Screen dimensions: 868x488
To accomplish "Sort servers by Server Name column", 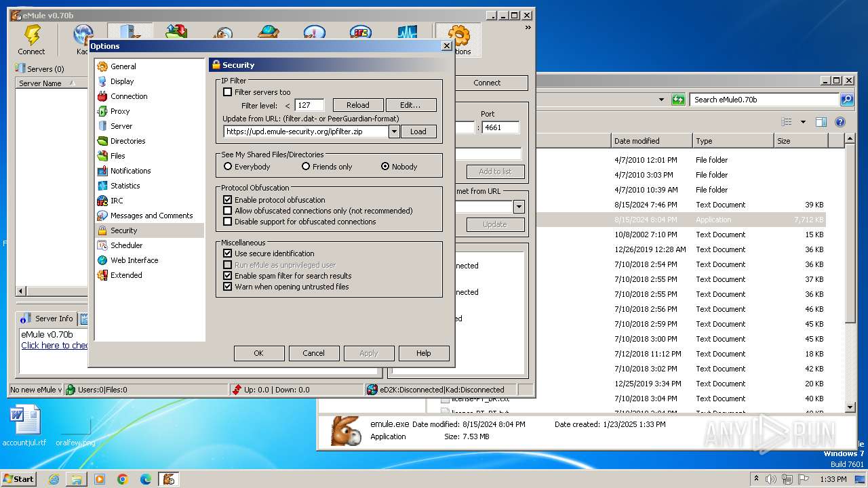I will pos(52,83).
